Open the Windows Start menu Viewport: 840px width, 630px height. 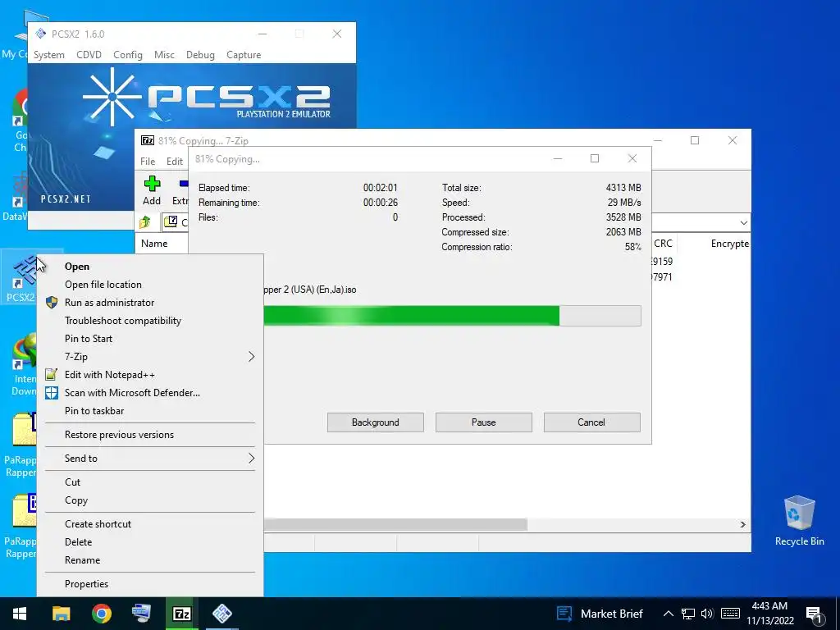(20, 614)
